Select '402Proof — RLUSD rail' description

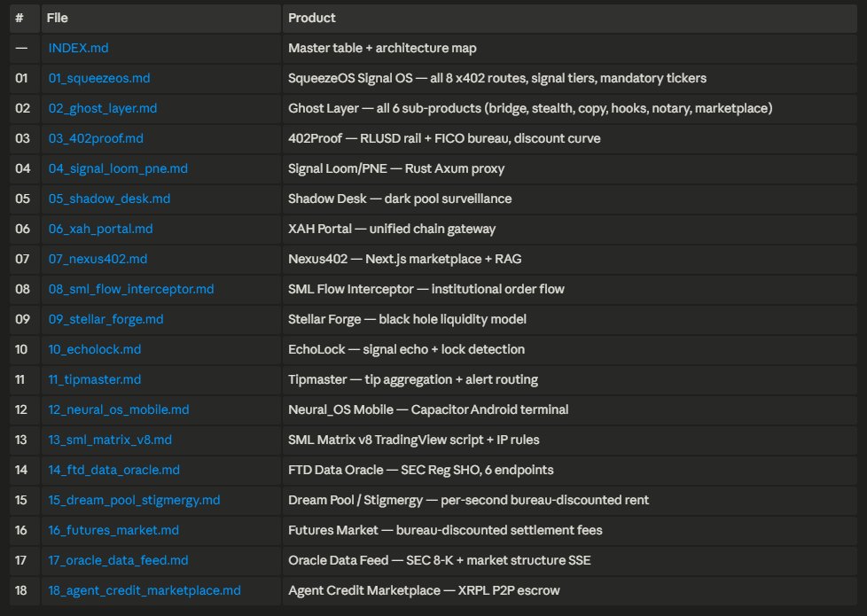tap(444, 138)
